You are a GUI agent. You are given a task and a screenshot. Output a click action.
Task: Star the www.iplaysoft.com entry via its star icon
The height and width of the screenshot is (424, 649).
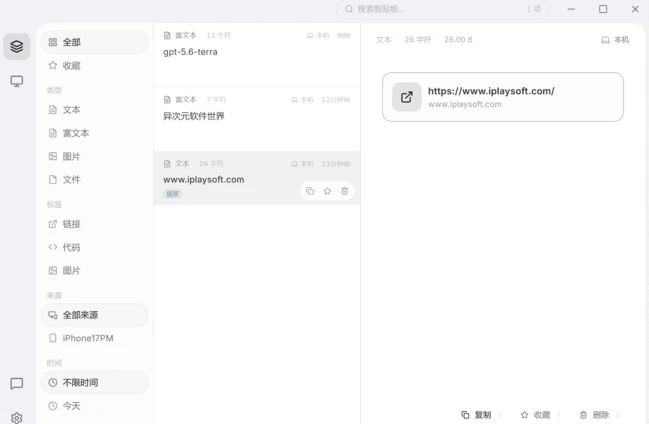(327, 191)
